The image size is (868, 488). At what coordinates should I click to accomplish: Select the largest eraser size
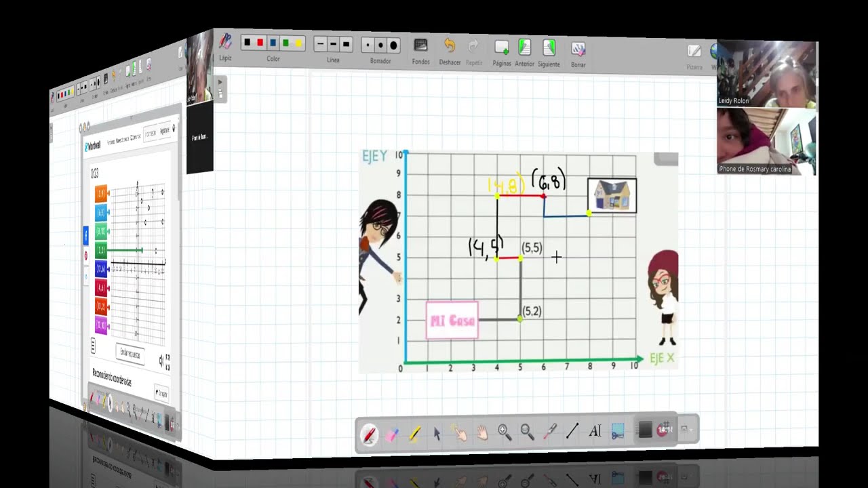[x=393, y=45]
